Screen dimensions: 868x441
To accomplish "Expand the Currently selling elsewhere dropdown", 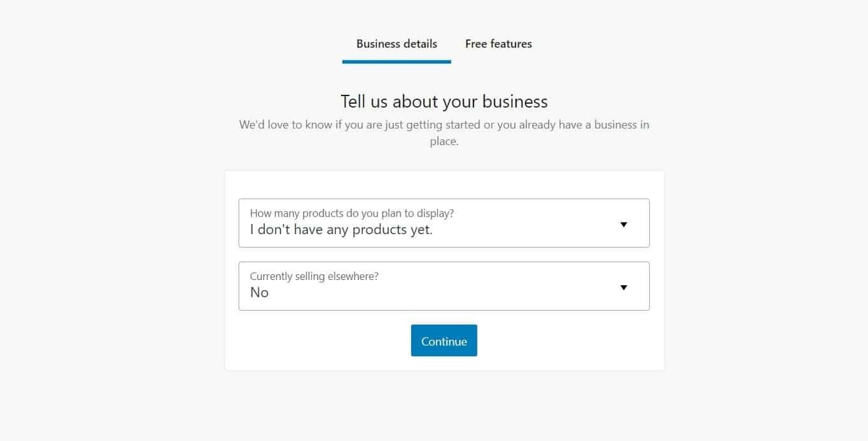I will coord(444,286).
